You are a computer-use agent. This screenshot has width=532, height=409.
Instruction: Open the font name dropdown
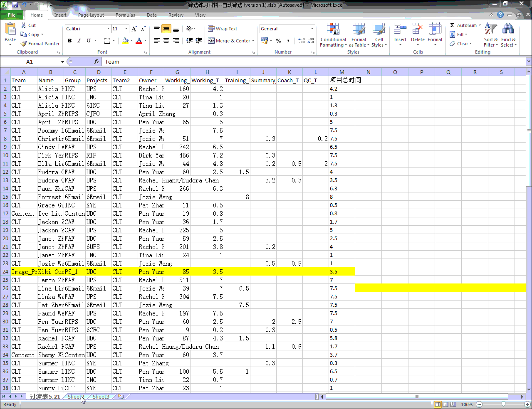[108, 29]
